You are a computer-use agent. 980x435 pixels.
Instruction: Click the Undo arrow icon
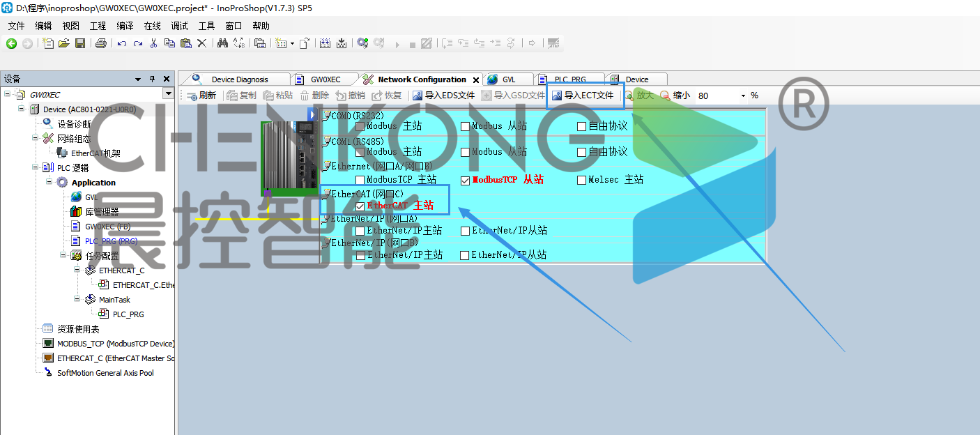pos(122,43)
